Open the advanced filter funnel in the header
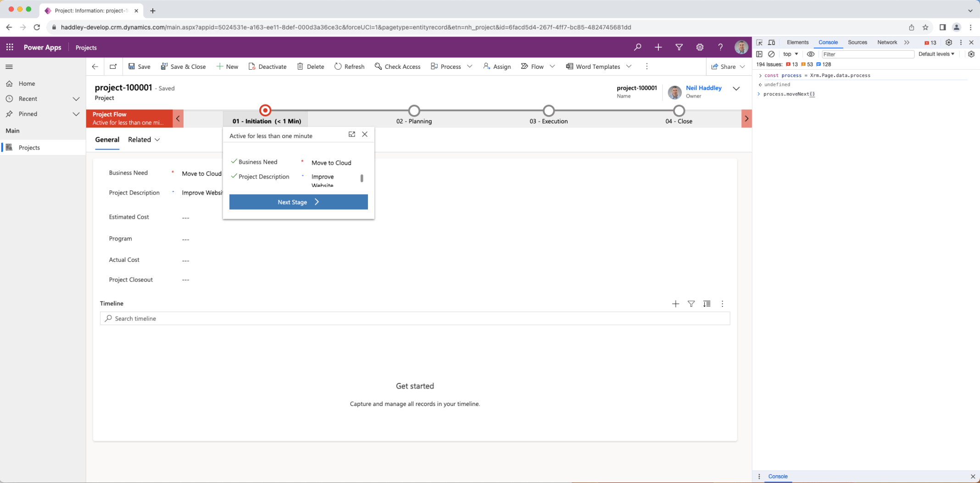980x483 pixels. coord(679,47)
